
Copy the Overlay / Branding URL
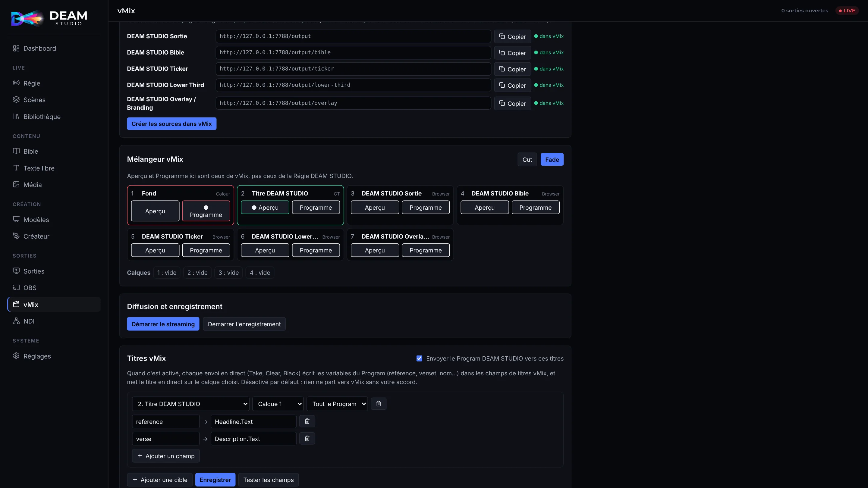512,103
